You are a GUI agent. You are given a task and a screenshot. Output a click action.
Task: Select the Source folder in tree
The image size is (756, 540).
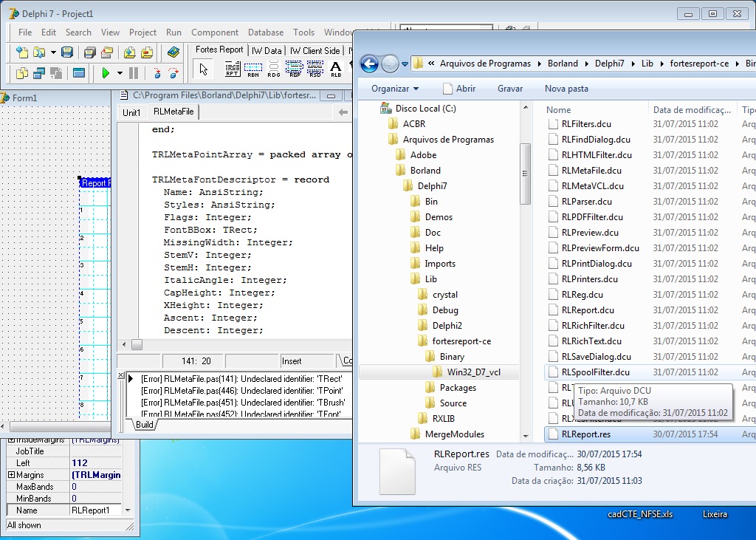(453, 403)
